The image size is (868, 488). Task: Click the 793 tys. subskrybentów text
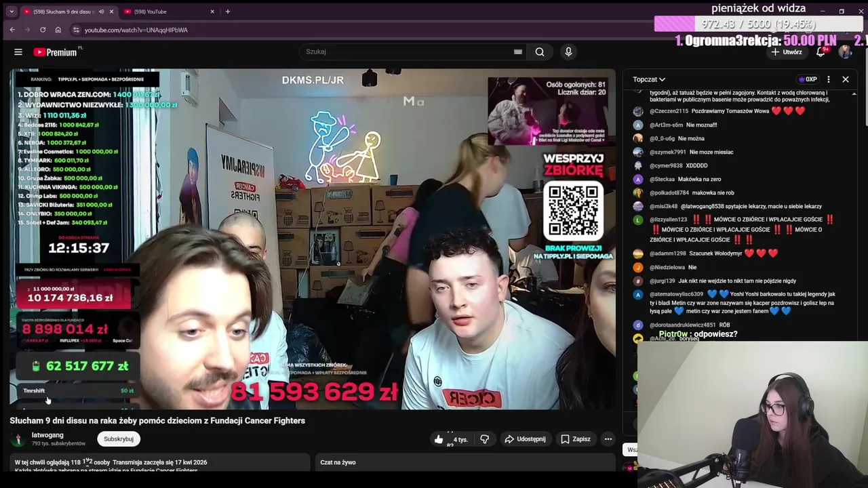pyautogui.click(x=58, y=444)
